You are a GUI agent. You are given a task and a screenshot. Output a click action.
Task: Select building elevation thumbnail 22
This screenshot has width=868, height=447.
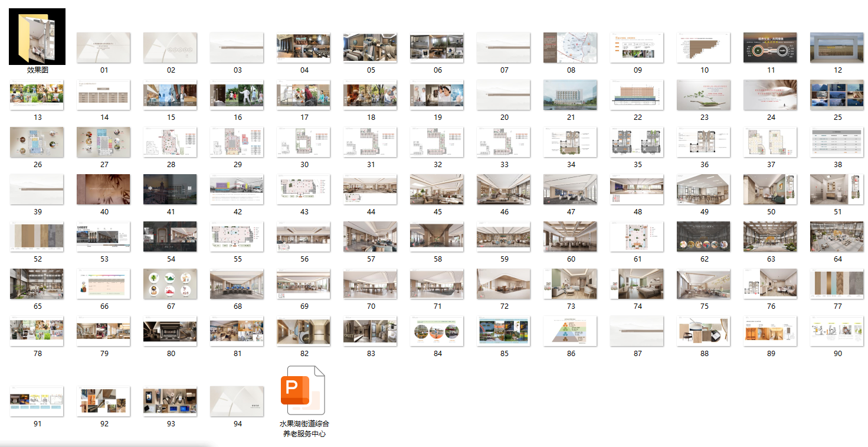click(637, 95)
